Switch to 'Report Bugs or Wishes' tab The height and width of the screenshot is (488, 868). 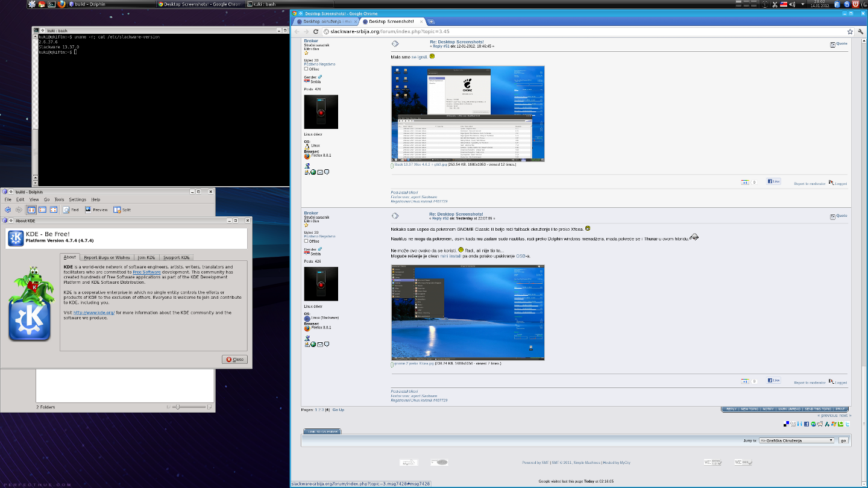tap(107, 257)
